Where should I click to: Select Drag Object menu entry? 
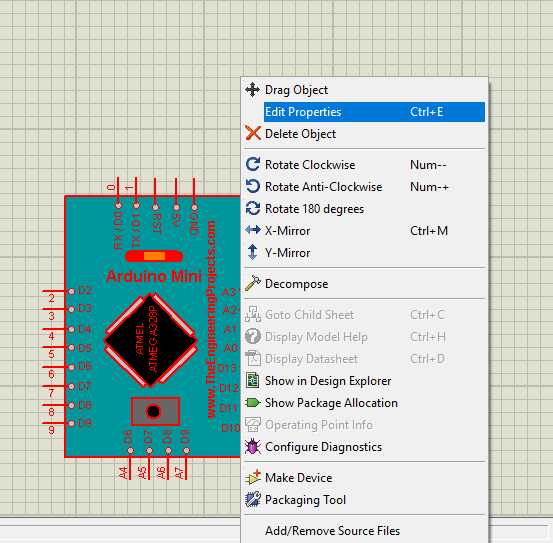click(x=365, y=90)
